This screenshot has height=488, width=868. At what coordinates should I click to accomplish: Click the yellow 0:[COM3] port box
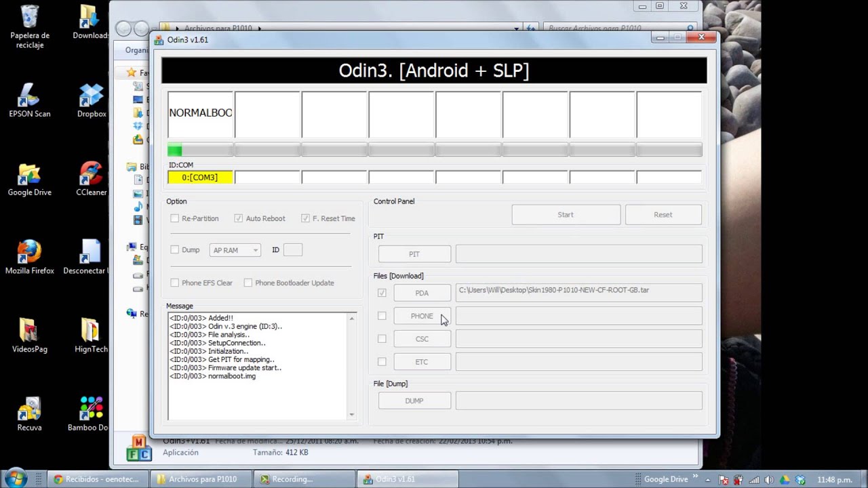[200, 178]
